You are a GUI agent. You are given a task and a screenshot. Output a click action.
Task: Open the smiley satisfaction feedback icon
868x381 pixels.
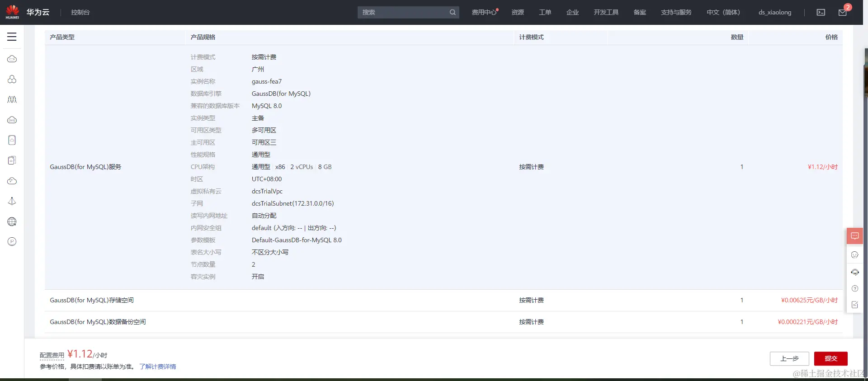855,255
